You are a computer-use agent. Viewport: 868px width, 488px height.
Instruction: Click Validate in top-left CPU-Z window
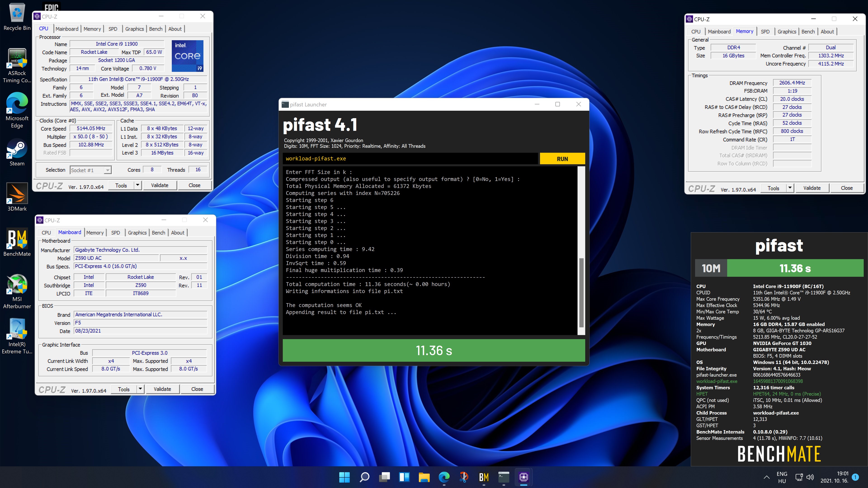coord(160,185)
